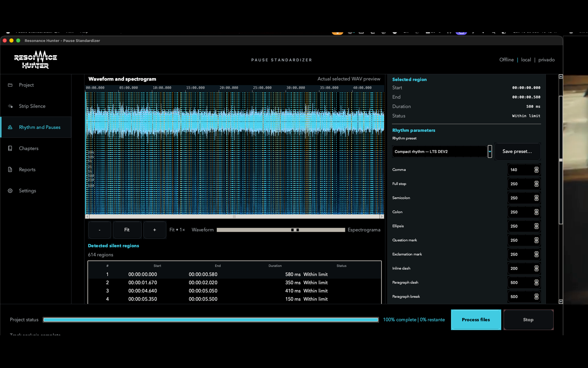The width and height of the screenshot is (588, 368).
Task: Click the waveform scrollbar right arrow
Action: 382,216
